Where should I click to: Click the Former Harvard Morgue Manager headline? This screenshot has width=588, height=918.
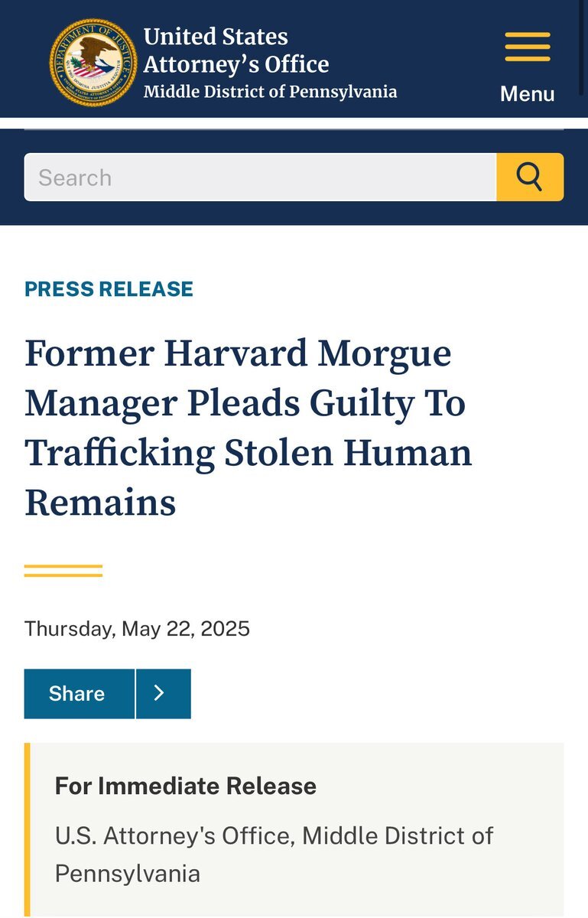coord(238,353)
